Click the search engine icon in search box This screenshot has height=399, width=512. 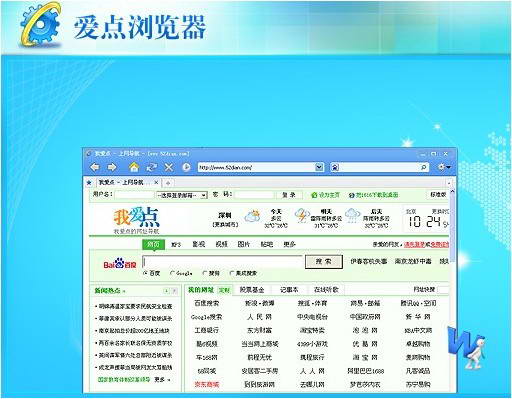[335, 167]
